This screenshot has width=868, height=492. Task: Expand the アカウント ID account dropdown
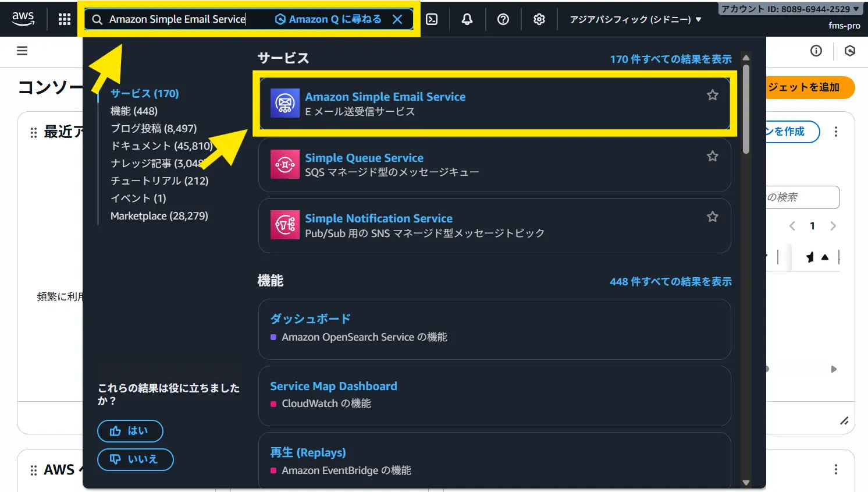tap(789, 9)
